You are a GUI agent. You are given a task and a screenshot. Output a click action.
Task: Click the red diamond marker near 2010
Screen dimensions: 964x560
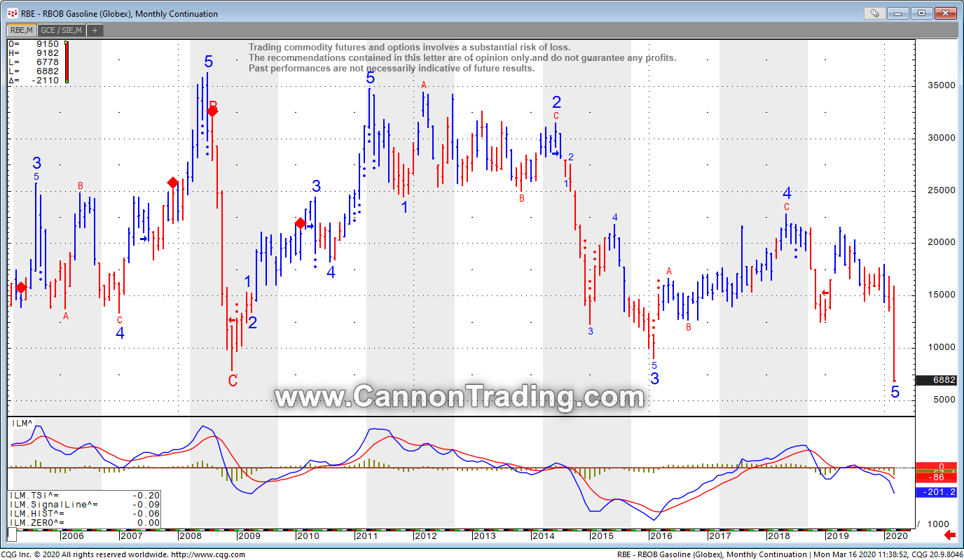coord(301,223)
